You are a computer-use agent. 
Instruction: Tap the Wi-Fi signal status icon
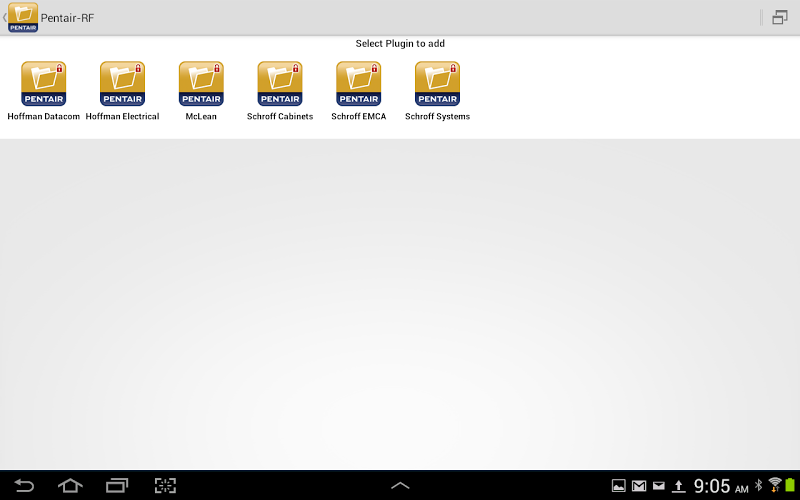click(x=775, y=485)
